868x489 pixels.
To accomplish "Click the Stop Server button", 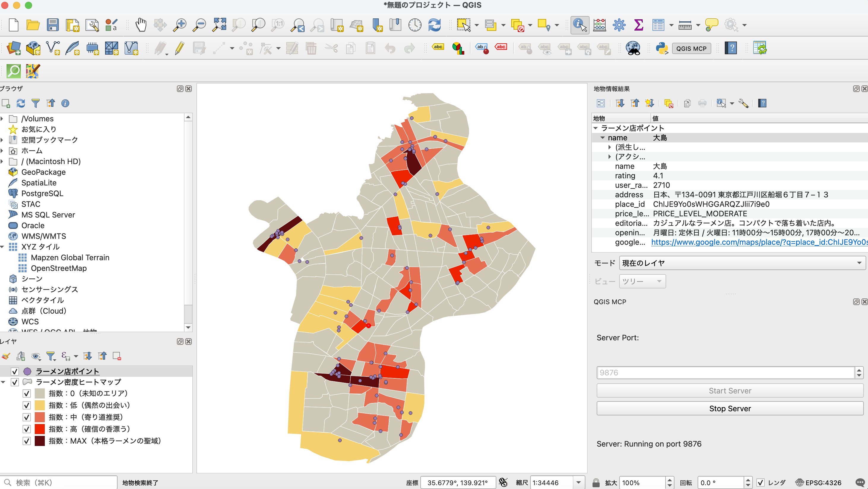I will (730, 408).
